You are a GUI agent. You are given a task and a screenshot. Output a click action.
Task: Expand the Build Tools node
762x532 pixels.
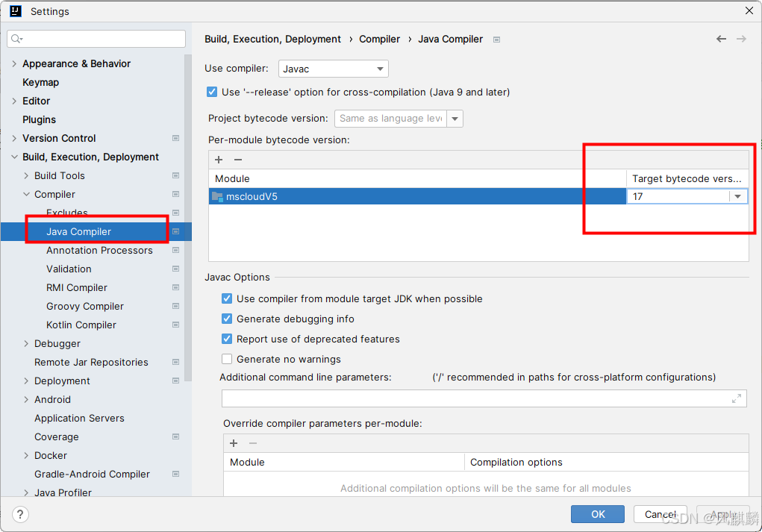coord(26,175)
